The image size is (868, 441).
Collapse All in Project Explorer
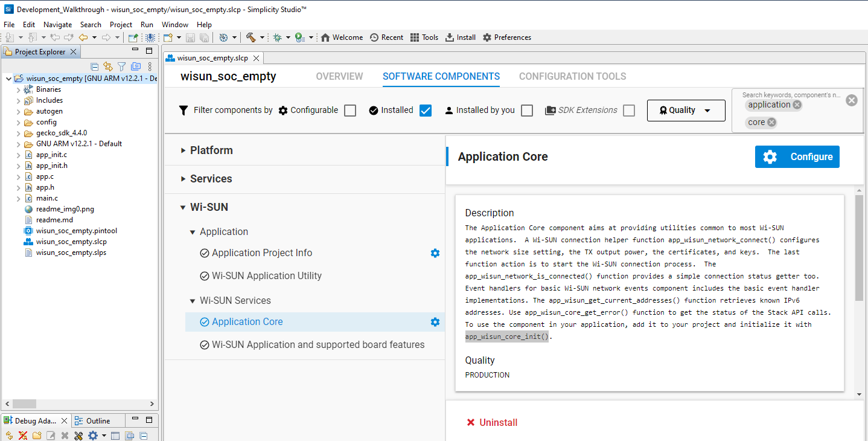click(x=95, y=66)
